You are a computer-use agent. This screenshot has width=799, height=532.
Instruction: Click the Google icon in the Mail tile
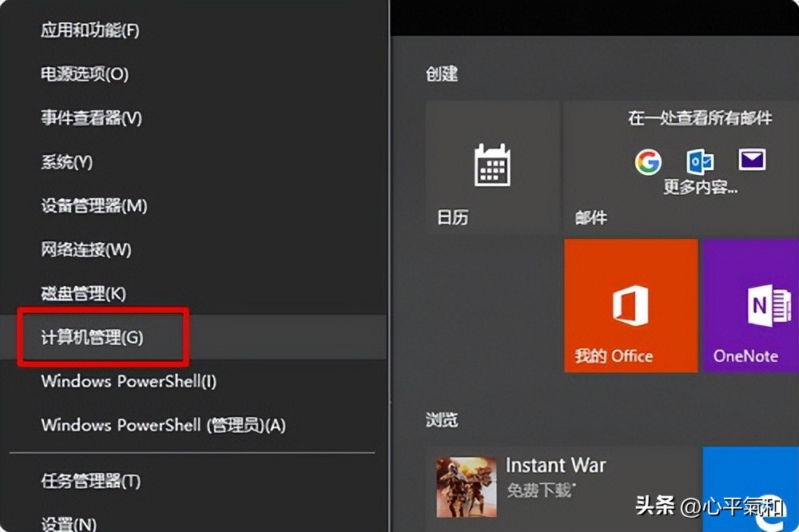[x=649, y=161]
